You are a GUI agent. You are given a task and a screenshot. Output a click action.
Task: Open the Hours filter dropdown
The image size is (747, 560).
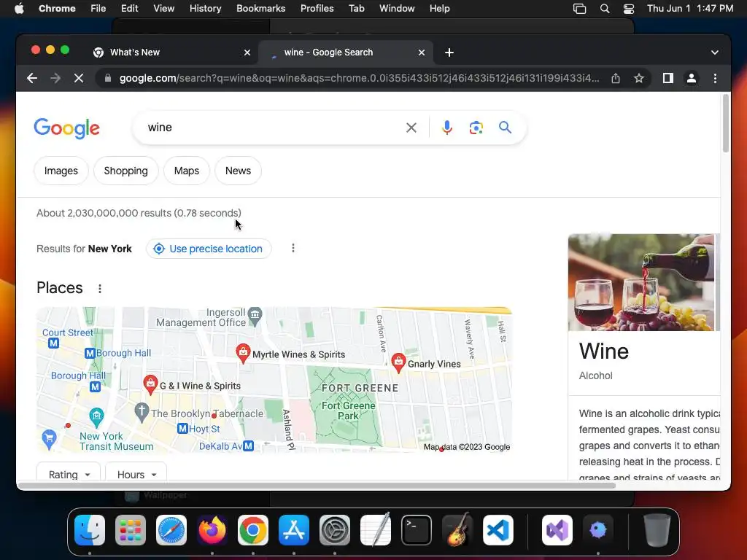[x=136, y=474]
